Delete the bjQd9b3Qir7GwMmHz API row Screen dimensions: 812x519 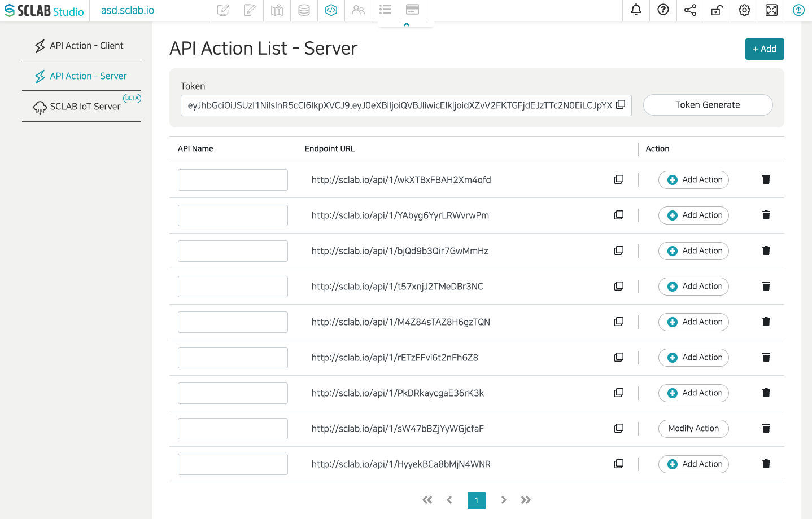(766, 250)
